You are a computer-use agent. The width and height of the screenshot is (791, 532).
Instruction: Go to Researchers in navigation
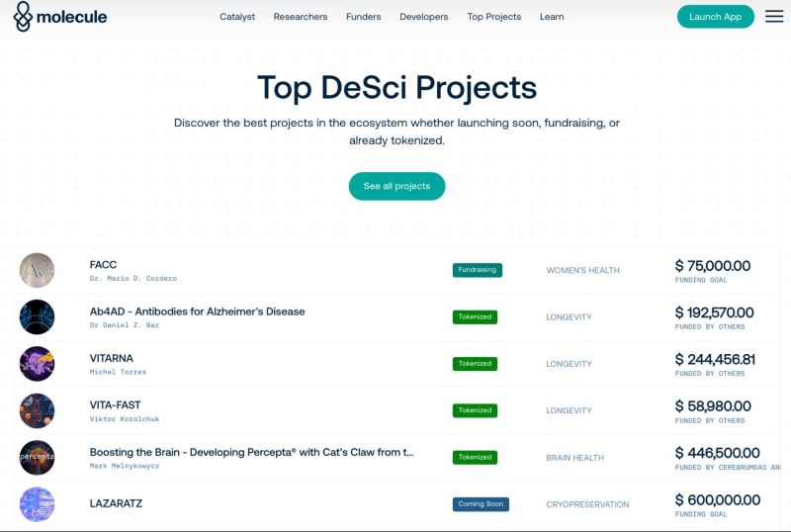pos(301,17)
